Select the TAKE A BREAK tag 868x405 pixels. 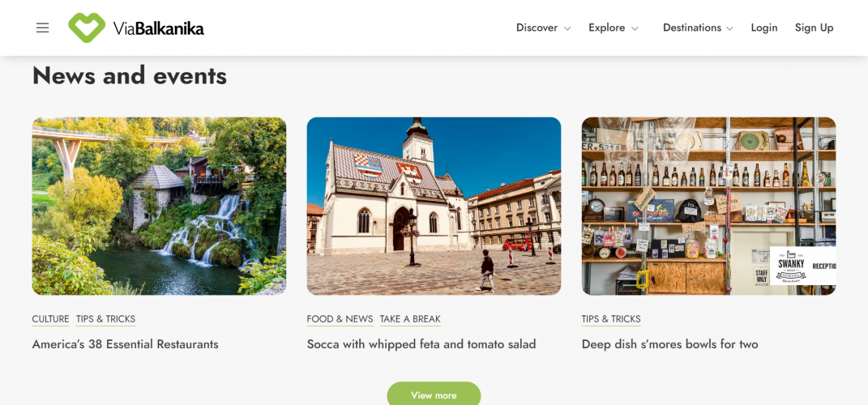tap(410, 319)
